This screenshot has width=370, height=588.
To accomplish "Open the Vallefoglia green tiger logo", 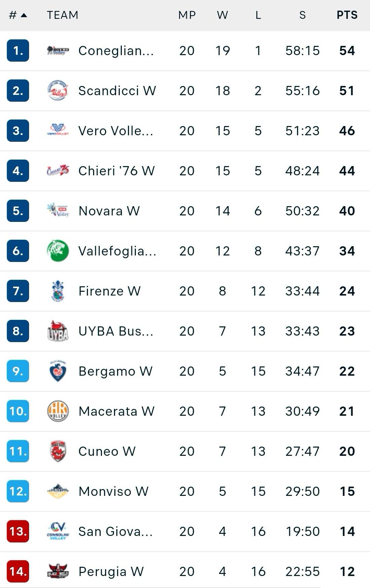I will (58, 251).
